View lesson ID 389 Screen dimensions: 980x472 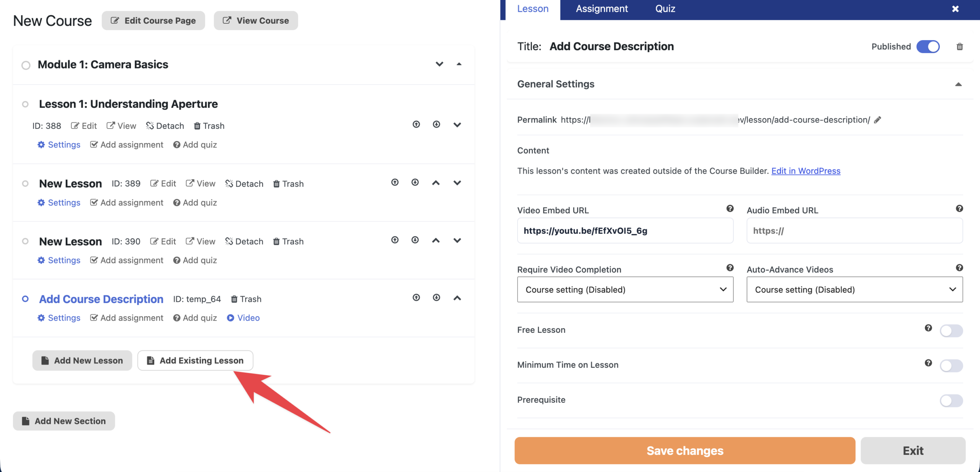point(201,184)
